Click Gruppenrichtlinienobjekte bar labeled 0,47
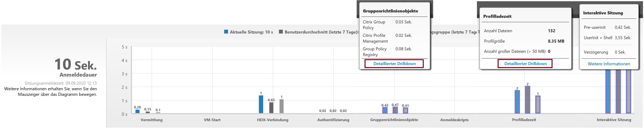The height and width of the screenshot is (128, 644). click(395, 110)
